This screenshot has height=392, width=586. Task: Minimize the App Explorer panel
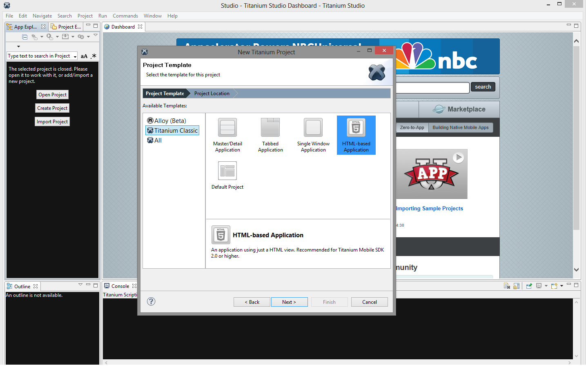(88, 25)
